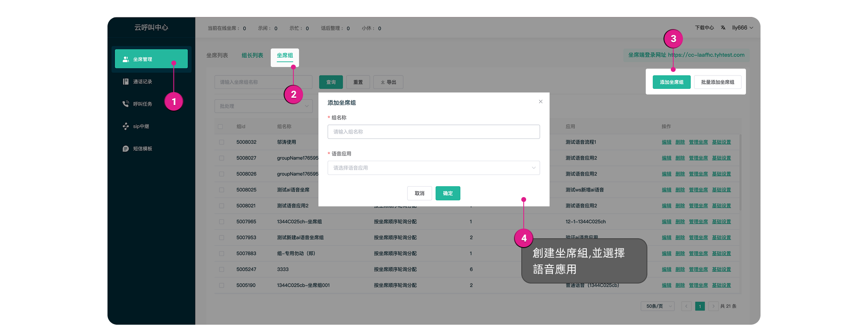This screenshot has width=868, height=336.
Task: Switch to the 组长列表 tab
Action: tap(252, 55)
